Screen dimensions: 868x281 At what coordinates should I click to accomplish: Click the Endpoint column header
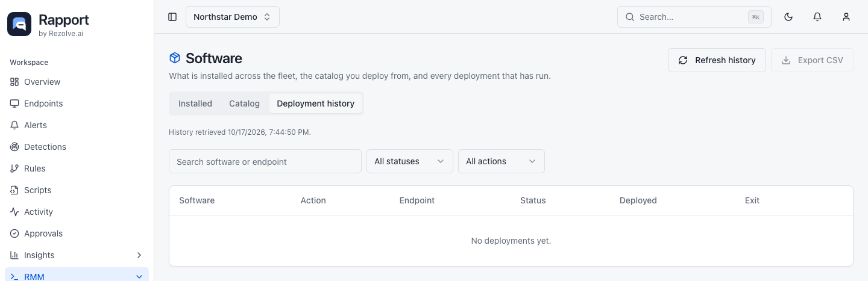pyautogui.click(x=417, y=200)
